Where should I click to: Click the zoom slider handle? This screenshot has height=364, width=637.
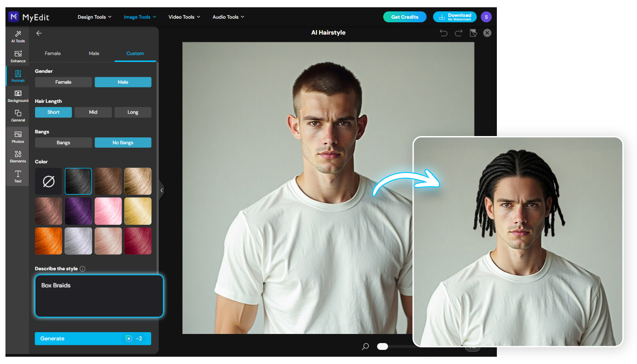(x=382, y=347)
